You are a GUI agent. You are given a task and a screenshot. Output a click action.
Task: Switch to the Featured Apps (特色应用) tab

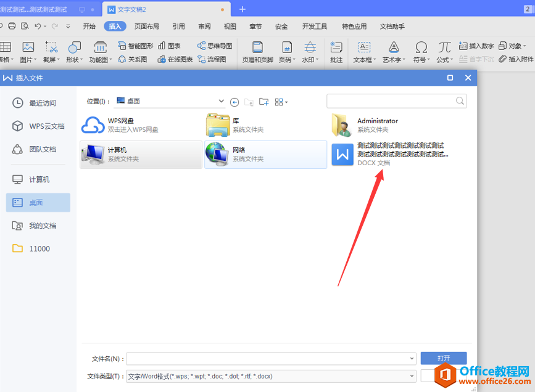354,27
